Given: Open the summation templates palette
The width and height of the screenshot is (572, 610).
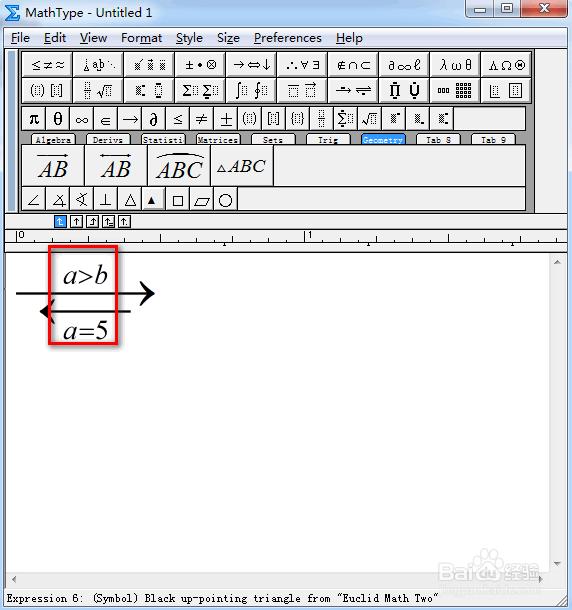Looking at the screenshot, I should point(200,90).
